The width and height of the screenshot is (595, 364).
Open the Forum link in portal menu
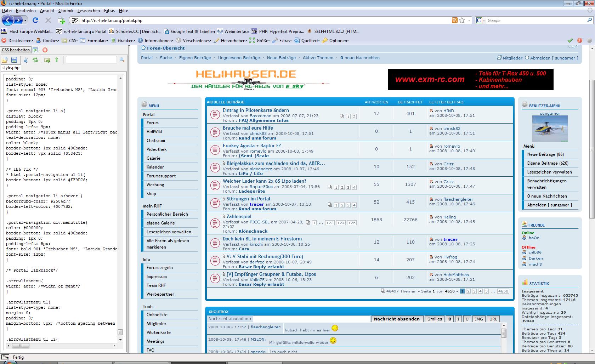[152, 123]
